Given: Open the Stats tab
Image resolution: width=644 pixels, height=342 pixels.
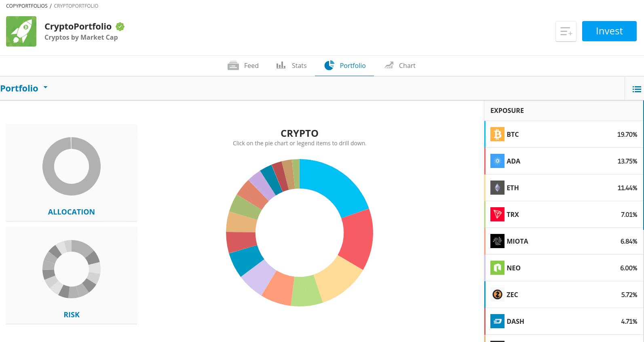Looking at the screenshot, I should (x=291, y=66).
